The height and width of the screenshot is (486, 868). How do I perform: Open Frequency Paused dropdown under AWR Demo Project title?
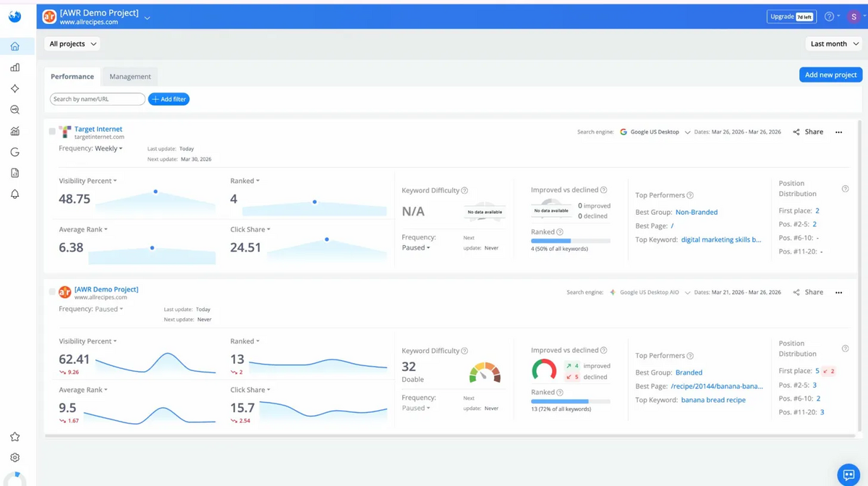tap(109, 309)
